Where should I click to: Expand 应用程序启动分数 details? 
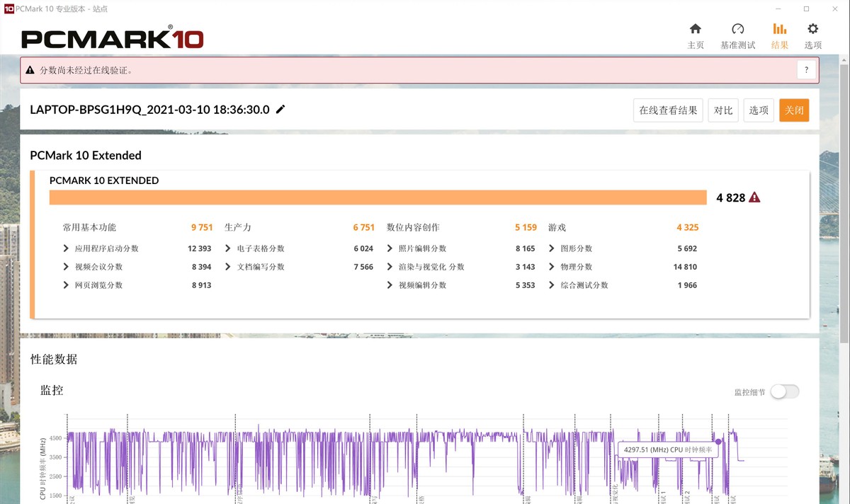(x=67, y=248)
